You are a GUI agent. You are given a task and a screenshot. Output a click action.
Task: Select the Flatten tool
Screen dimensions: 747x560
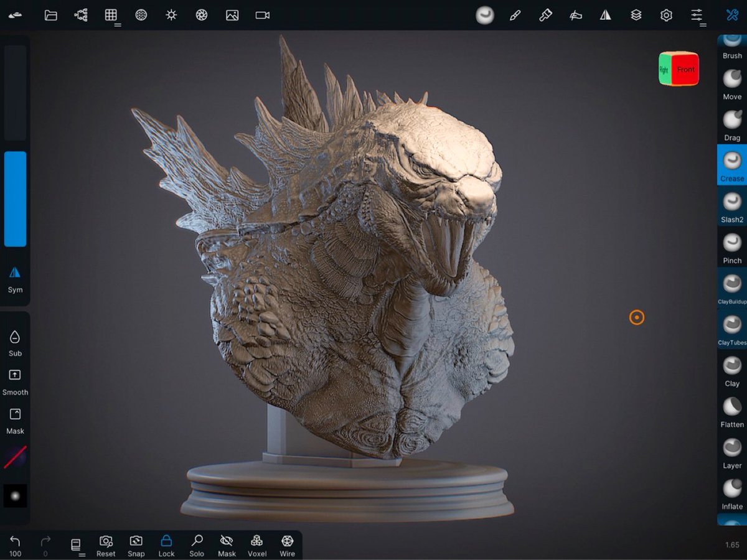[x=732, y=411]
